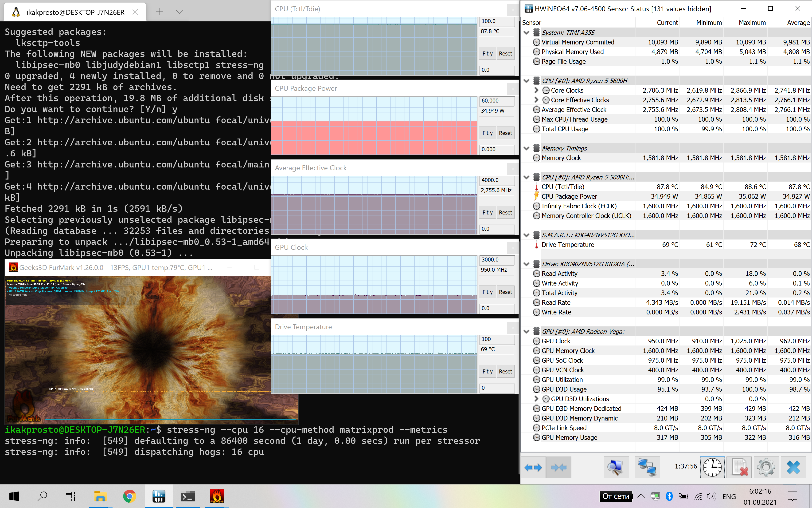Click Drive Temperature thermometer icon
This screenshot has height=508, width=812.
point(536,245)
